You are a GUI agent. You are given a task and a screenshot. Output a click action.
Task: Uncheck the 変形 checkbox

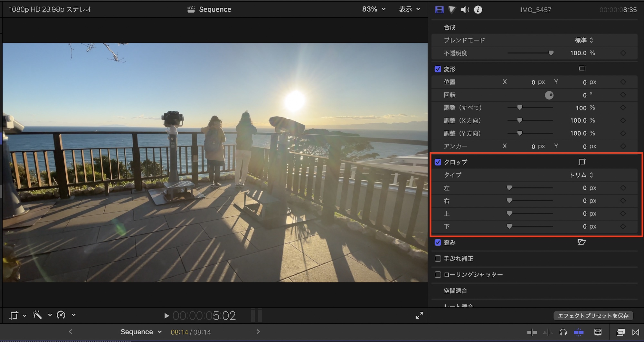(x=438, y=69)
